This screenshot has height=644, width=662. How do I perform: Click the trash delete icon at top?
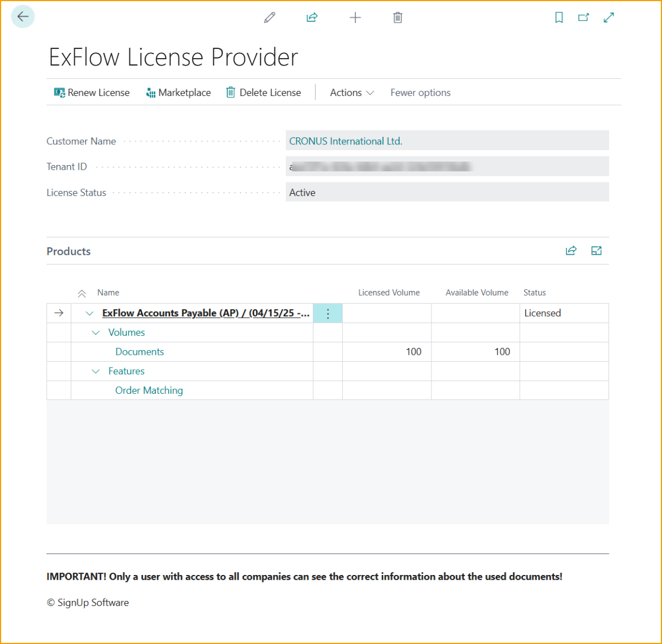coord(397,18)
